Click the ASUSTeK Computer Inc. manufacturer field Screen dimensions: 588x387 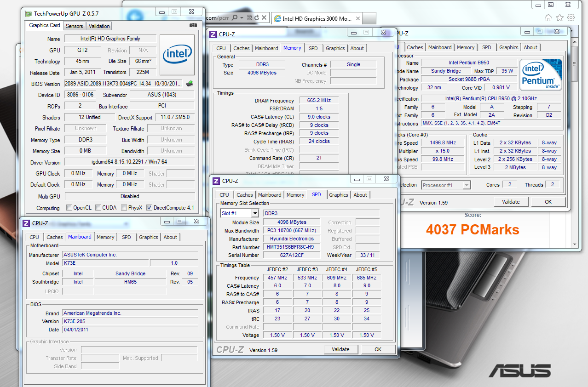[x=130, y=255]
